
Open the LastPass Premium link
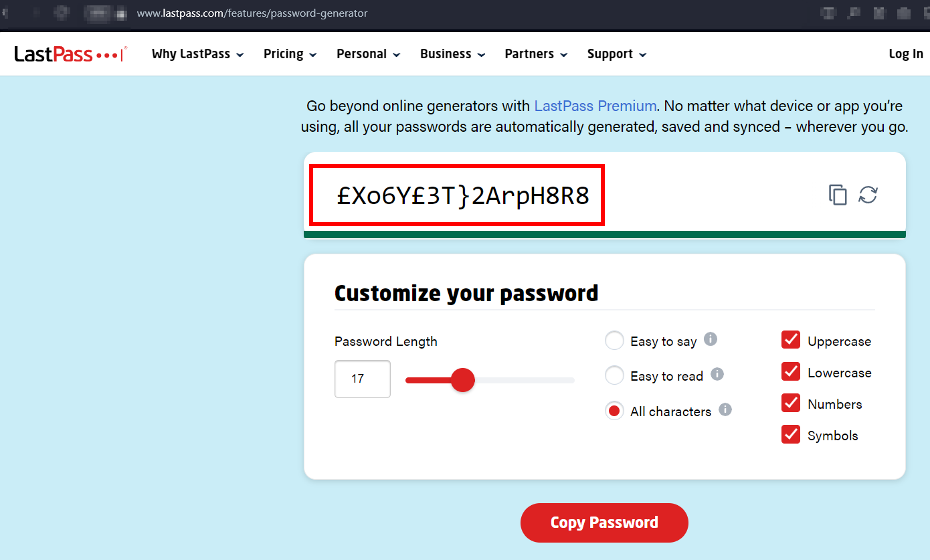point(594,106)
